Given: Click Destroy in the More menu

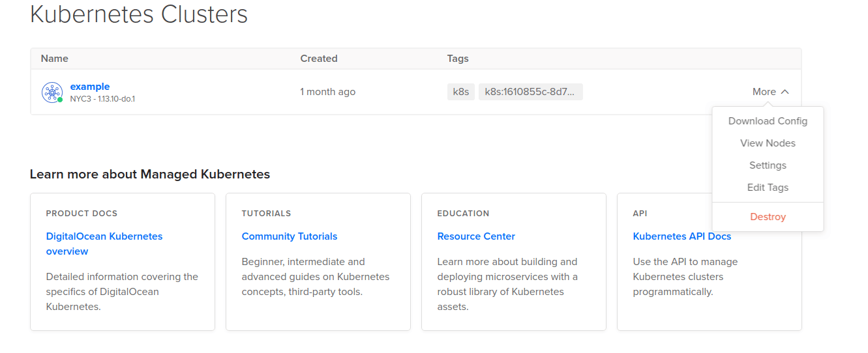Looking at the screenshot, I should (x=768, y=217).
